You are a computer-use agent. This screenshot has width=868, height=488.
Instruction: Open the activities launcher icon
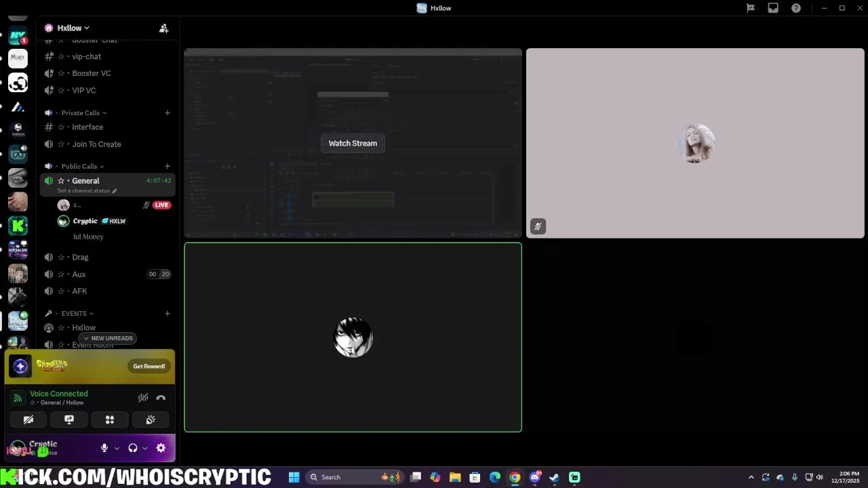tap(110, 420)
